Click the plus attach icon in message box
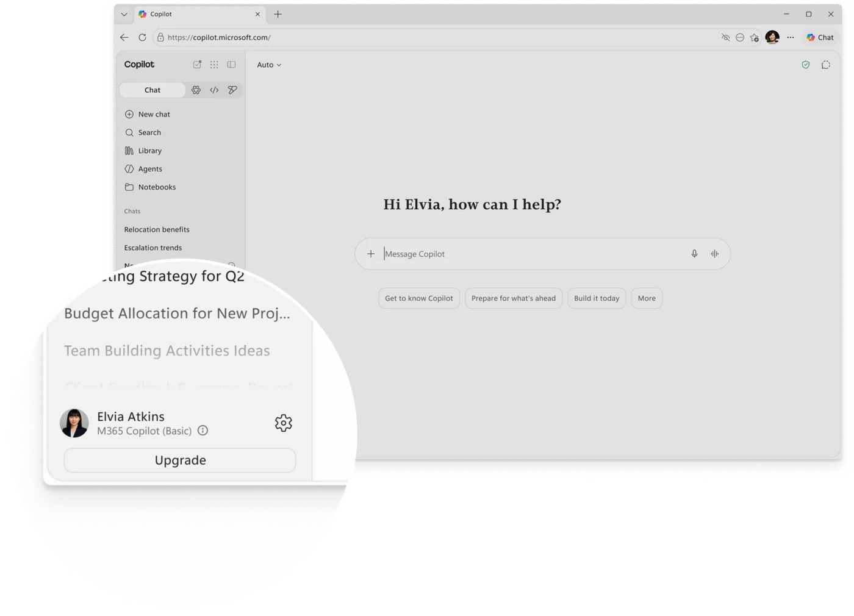854x616 pixels. coord(371,254)
